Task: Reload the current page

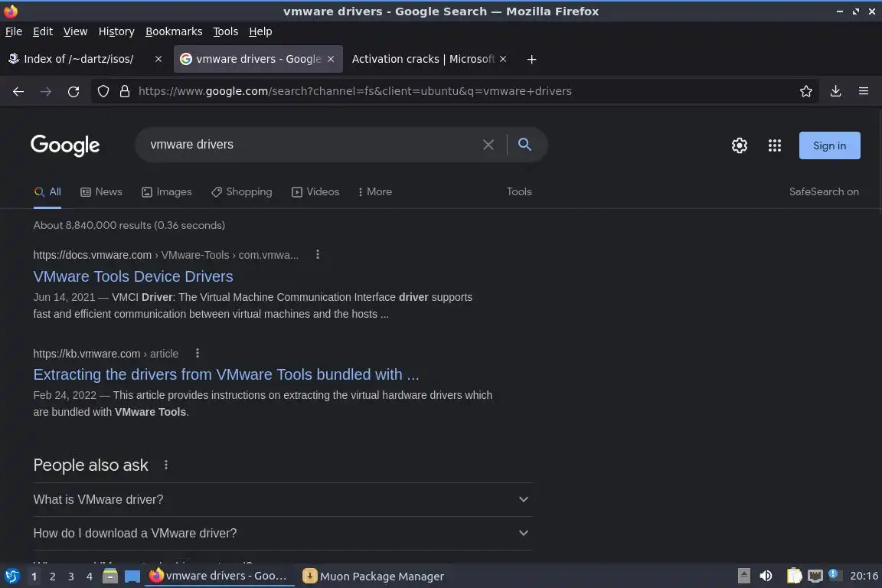Action: [x=73, y=91]
